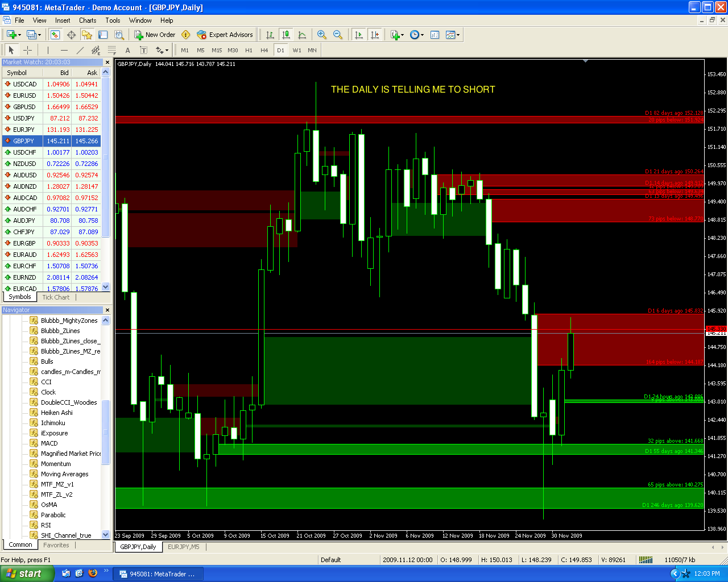Switch to the Tick Chart tab
The height and width of the screenshot is (582, 728).
[x=56, y=297]
